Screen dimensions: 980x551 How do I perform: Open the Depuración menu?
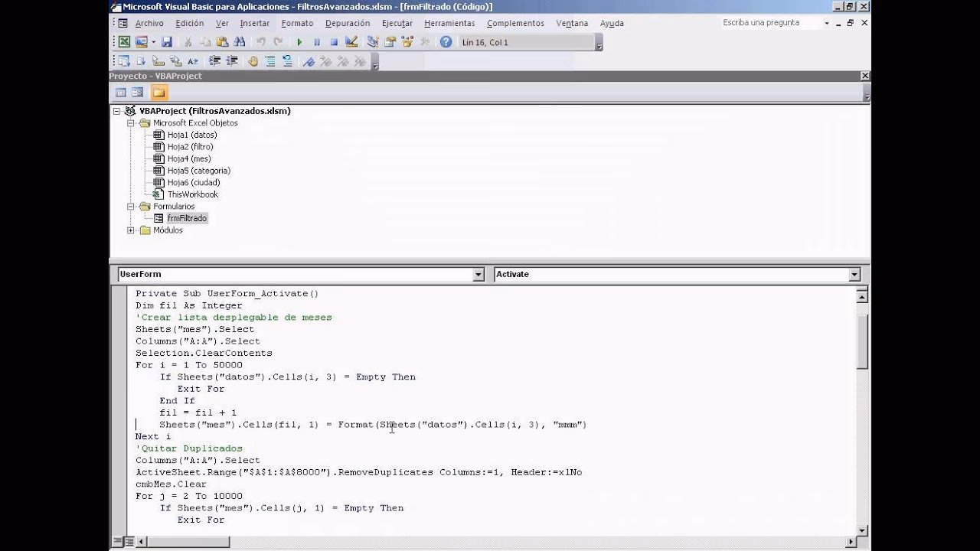[348, 23]
